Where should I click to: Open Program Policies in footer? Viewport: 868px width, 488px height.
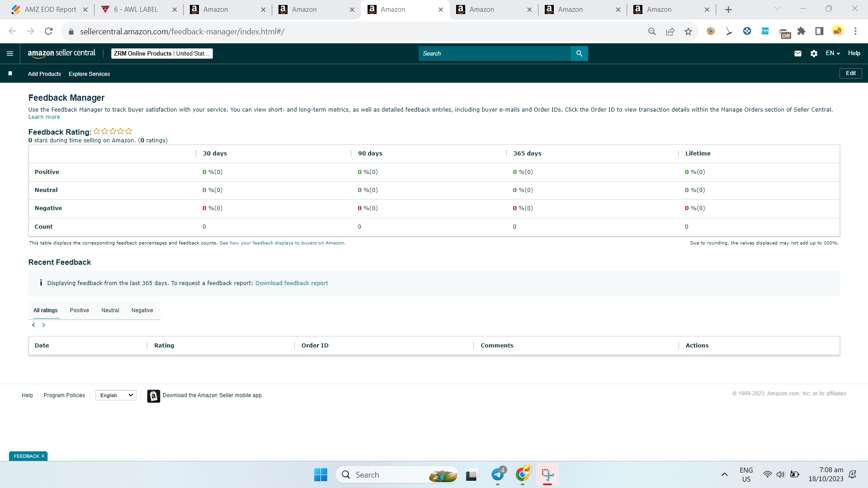(x=64, y=395)
